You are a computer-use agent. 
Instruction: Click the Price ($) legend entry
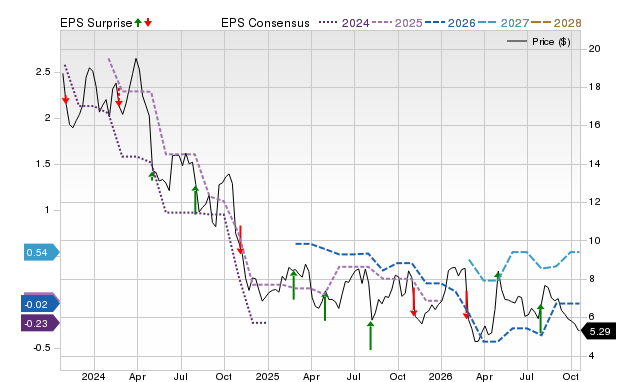click(539, 42)
